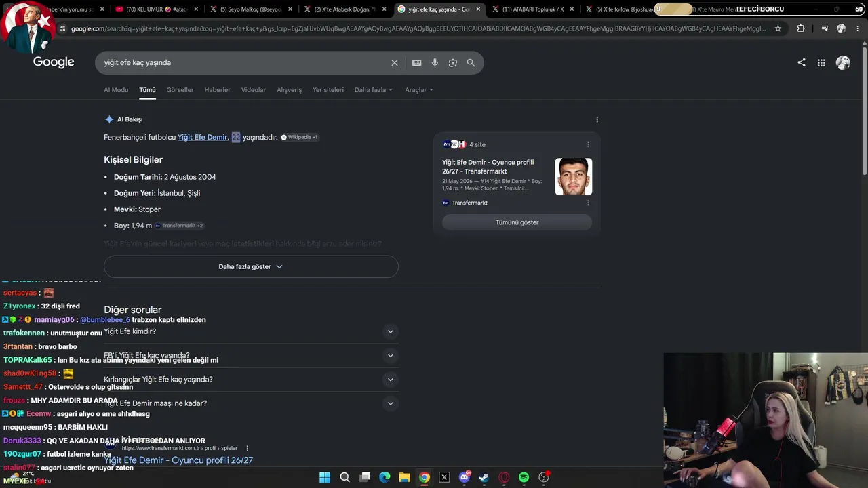Open the AI overview three-dot menu
868x488 pixels.
(x=597, y=119)
